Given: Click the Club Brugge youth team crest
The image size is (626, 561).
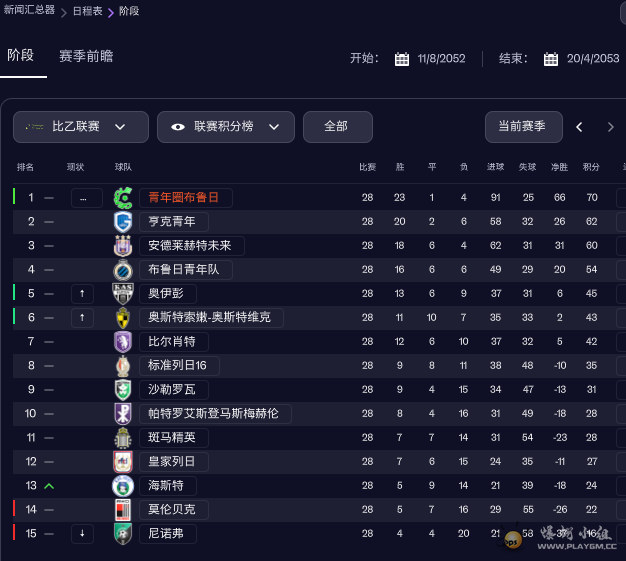Looking at the screenshot, I should click(123, 269).
